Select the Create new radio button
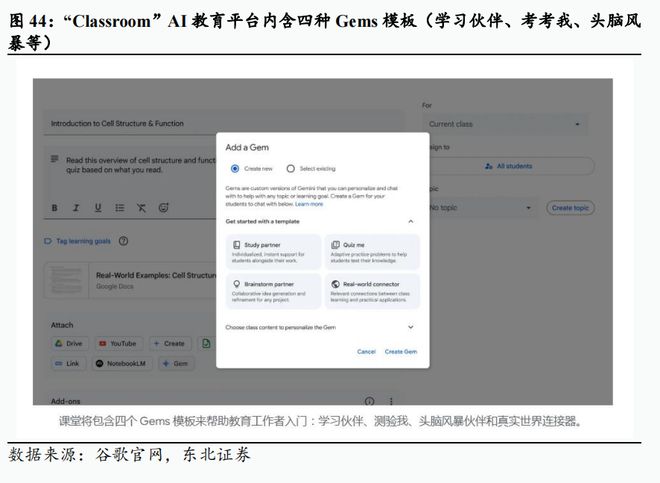This screenshot has height=483, width=660. pos(235,168)
